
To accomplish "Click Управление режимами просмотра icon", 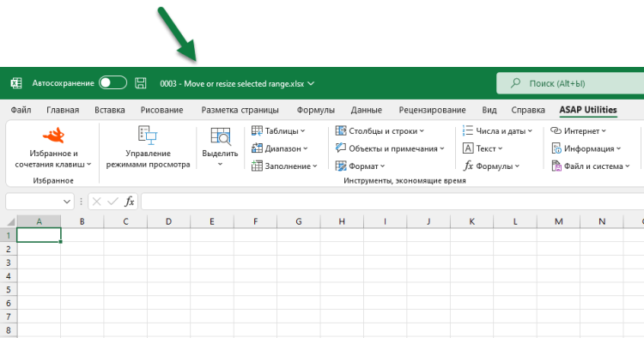I will [148, 135].
